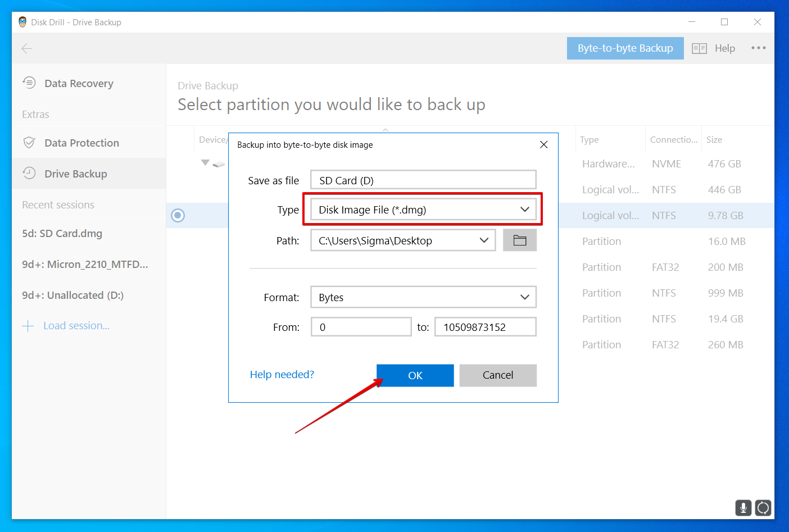Click the Device column header
789x532 pixels.
tap(212, 140)
